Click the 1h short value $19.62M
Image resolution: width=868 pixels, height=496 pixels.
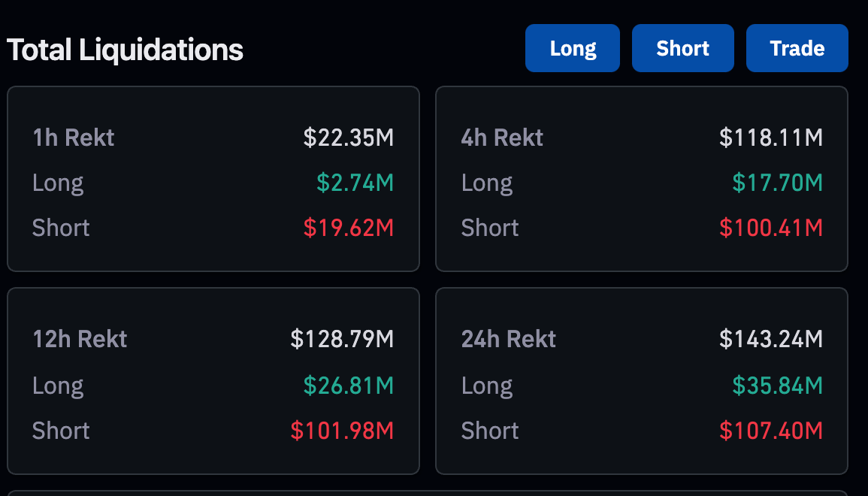coord(349,228)
